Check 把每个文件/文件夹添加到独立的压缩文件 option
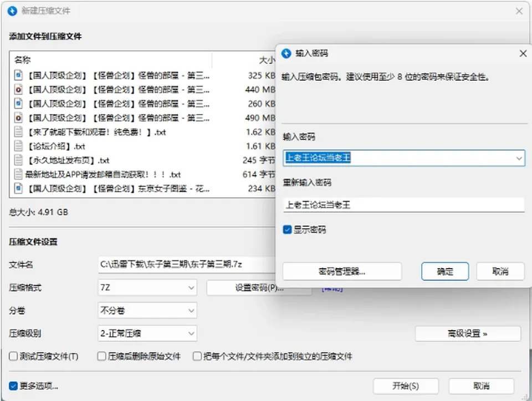532x401 pixels. tap(197, 356)
